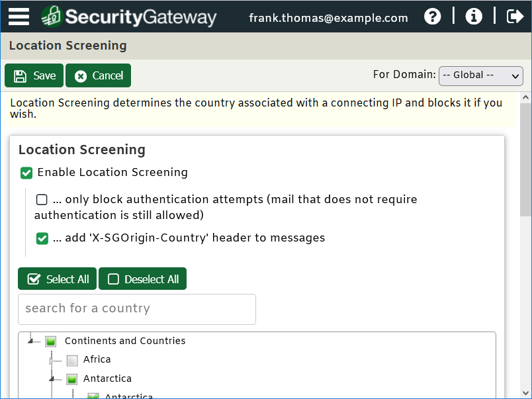The height and width of the screenshot is (399, 532).
Task: Click the SecurityGateway logo
Action: (x=129, y=17)
